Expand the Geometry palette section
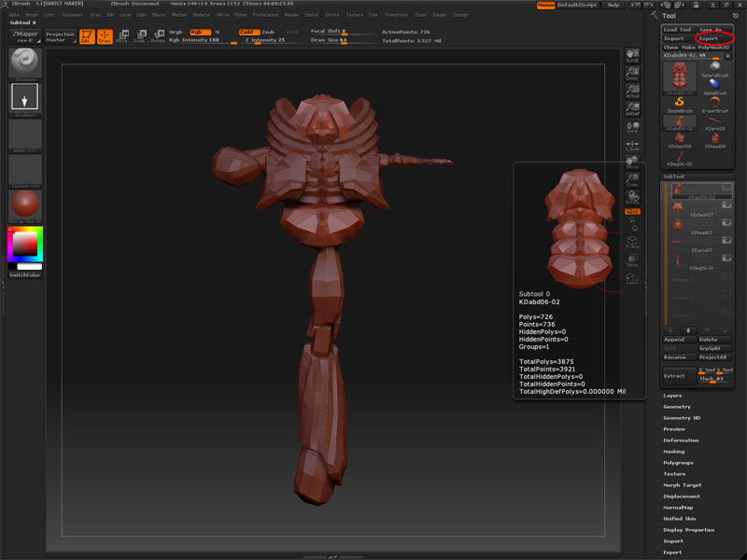Screen dimensions: 747x560 [x=677, y=407]
